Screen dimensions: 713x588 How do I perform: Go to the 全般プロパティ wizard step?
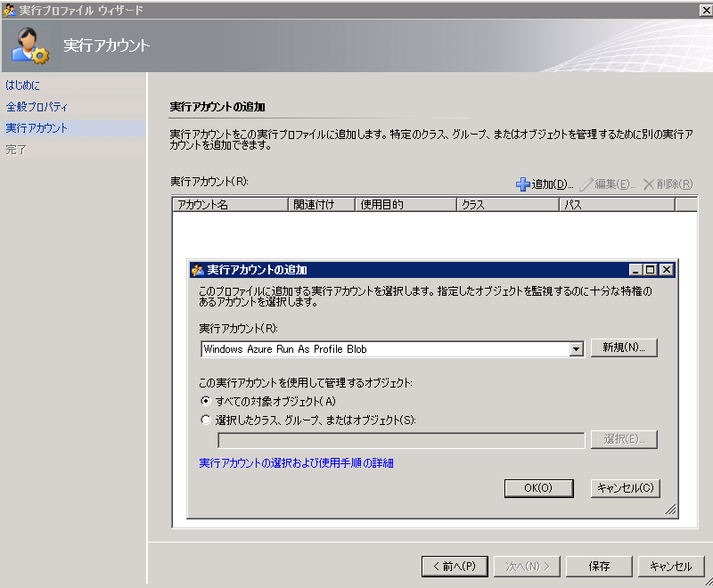click(37, 107)
